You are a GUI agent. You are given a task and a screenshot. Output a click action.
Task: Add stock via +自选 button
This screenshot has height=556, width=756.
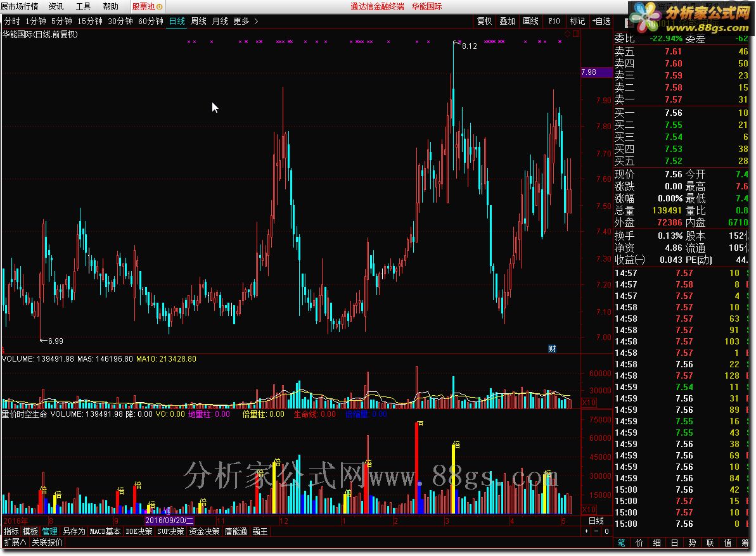(x=601, y=21)
